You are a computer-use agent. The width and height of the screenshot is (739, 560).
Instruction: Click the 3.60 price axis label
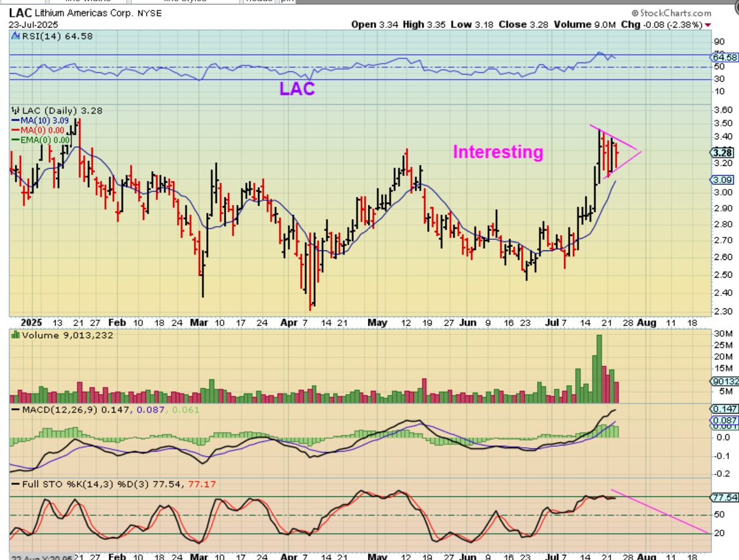pyautogui.click(x=722, y=110)
